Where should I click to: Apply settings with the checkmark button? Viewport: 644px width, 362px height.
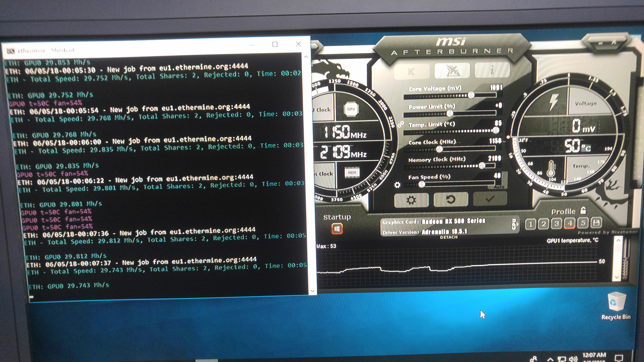point(490,199)
